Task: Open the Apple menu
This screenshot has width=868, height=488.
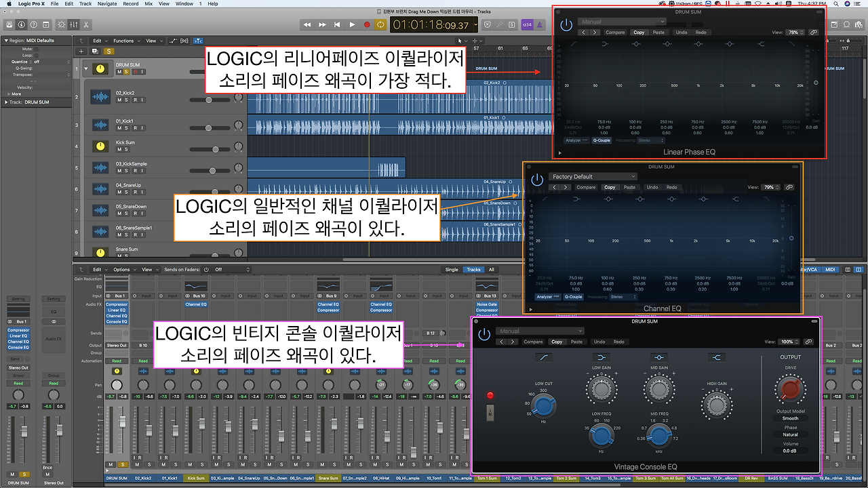Action: [8, 3]
